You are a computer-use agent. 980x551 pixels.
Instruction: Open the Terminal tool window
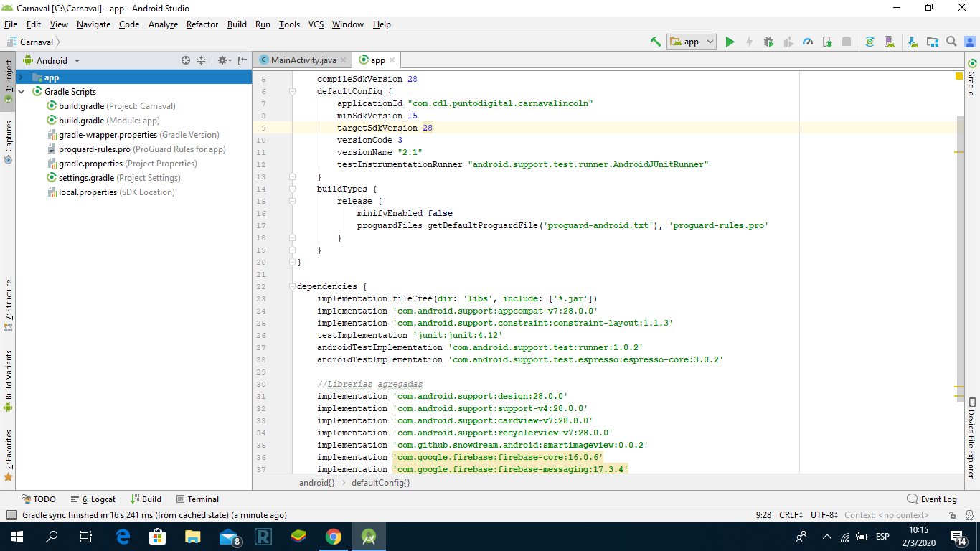tap(197, 499)
